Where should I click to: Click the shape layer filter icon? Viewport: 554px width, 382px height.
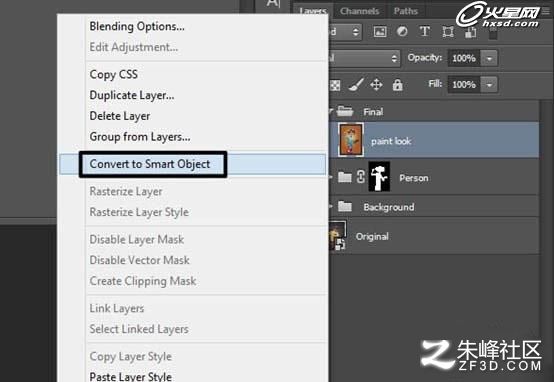click(448, 32)
